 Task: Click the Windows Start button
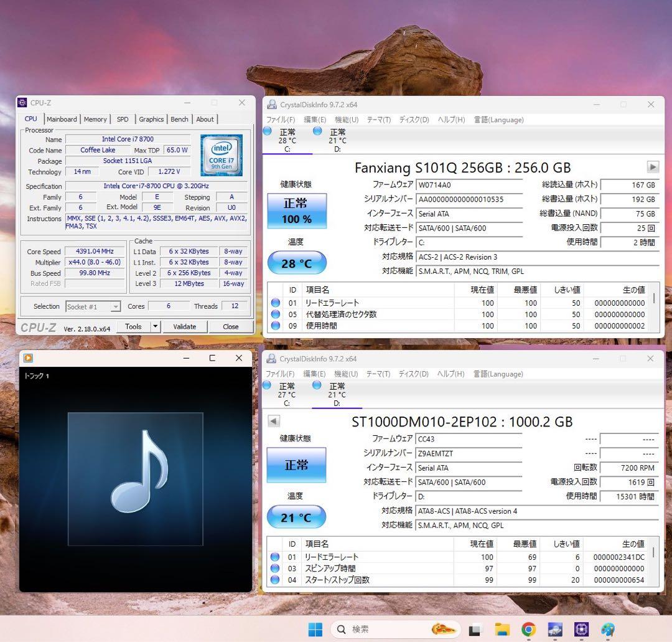pyautogui.click(x=315, y=630)
